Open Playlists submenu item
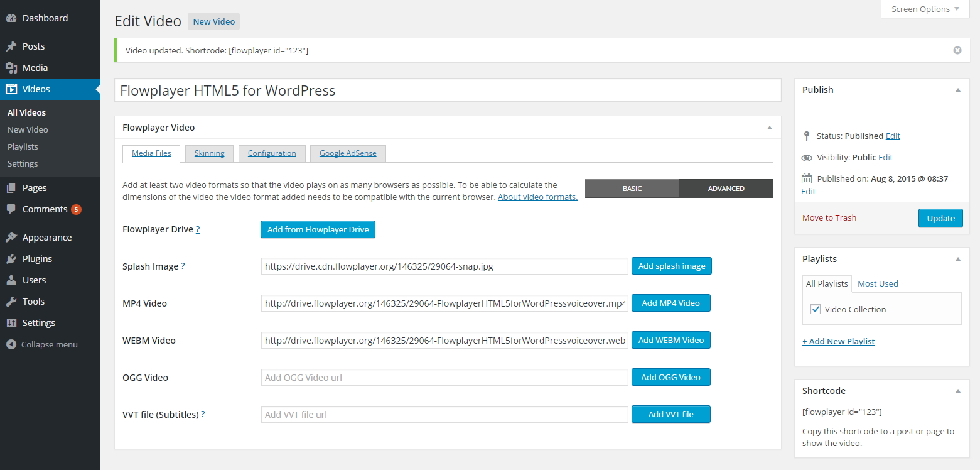Screen dimensions: 980x470 [x=23, y=146]
